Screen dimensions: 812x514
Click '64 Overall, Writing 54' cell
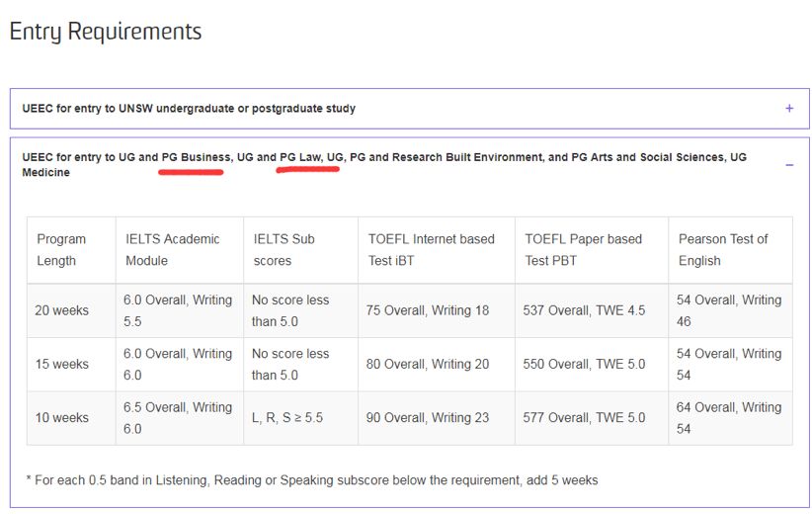[731, 418]
